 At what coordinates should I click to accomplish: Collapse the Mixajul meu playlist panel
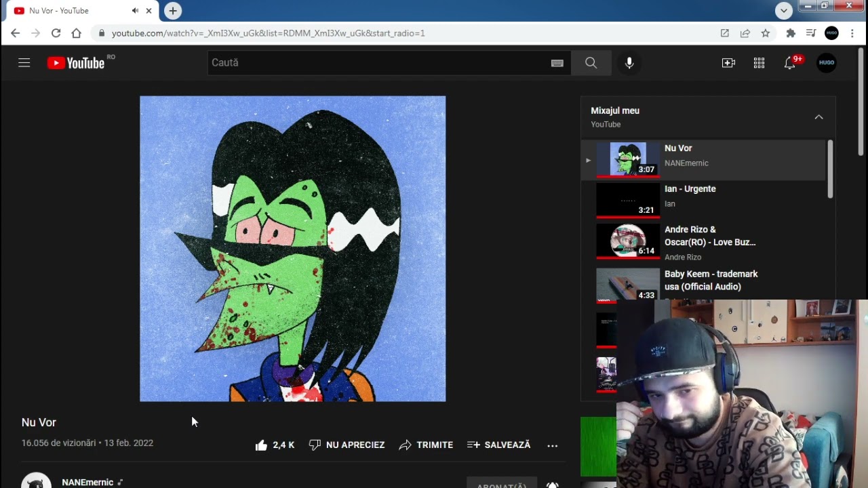tap(818, 117)
